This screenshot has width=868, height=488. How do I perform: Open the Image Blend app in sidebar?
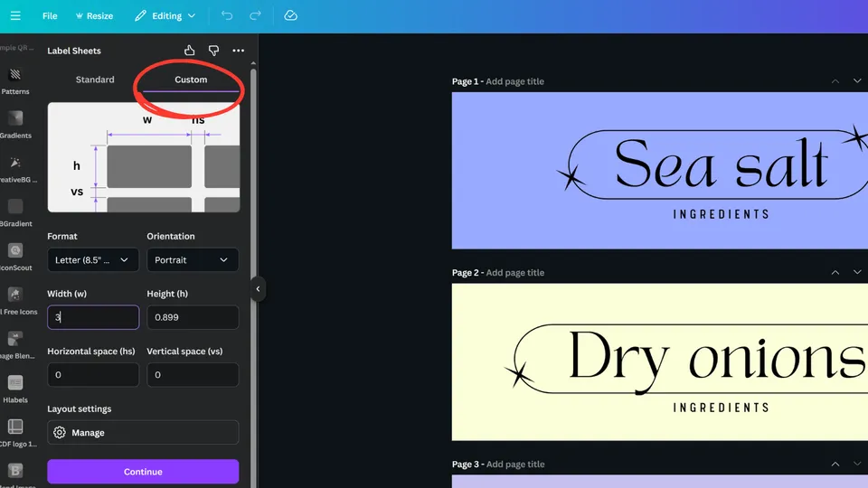tap(15, 345)
